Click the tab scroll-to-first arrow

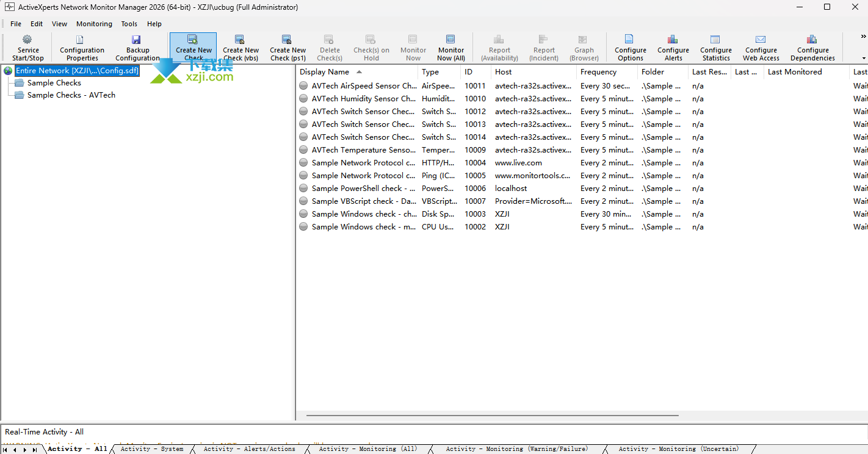5,450
